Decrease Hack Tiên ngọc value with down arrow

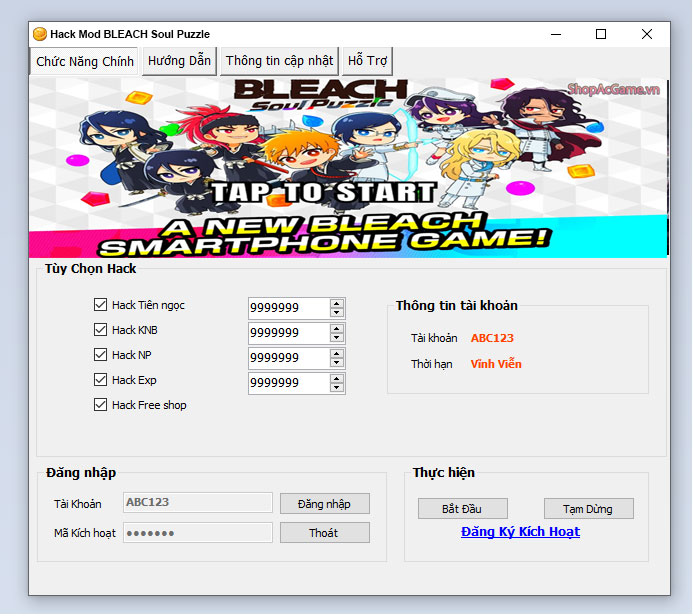click(337, 312)
